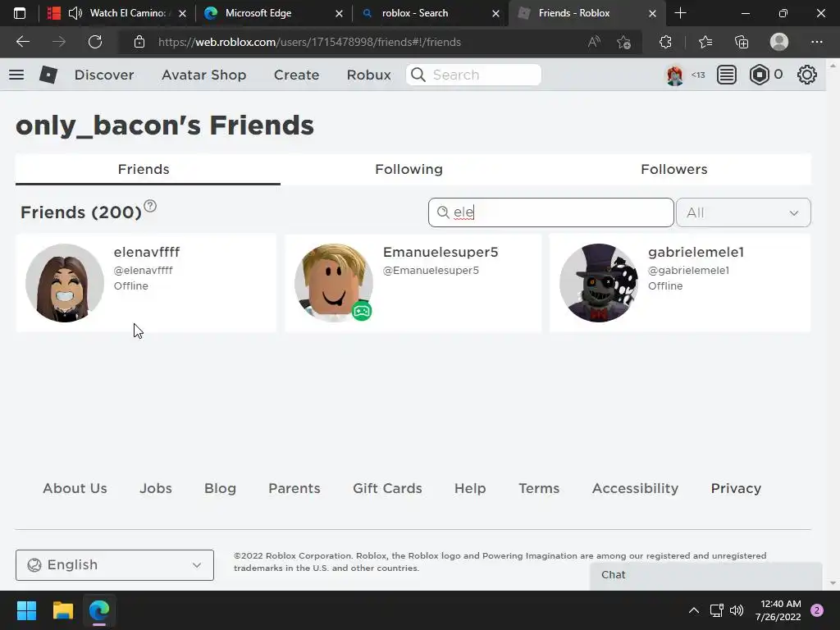
Task: Click the Read aloud icon in address bar
Action: 594,42
